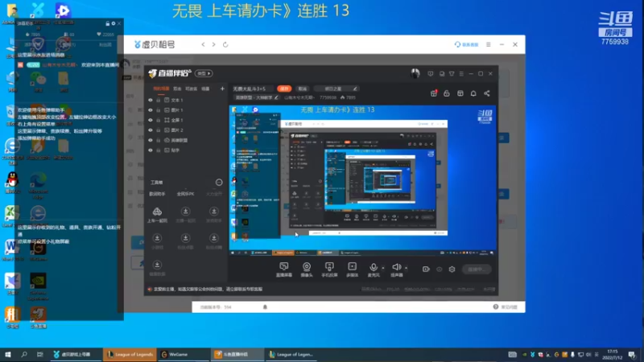Switch to orange League of Legends taskbar item
This screenshot has height=362, width=644.
(130, 354)
